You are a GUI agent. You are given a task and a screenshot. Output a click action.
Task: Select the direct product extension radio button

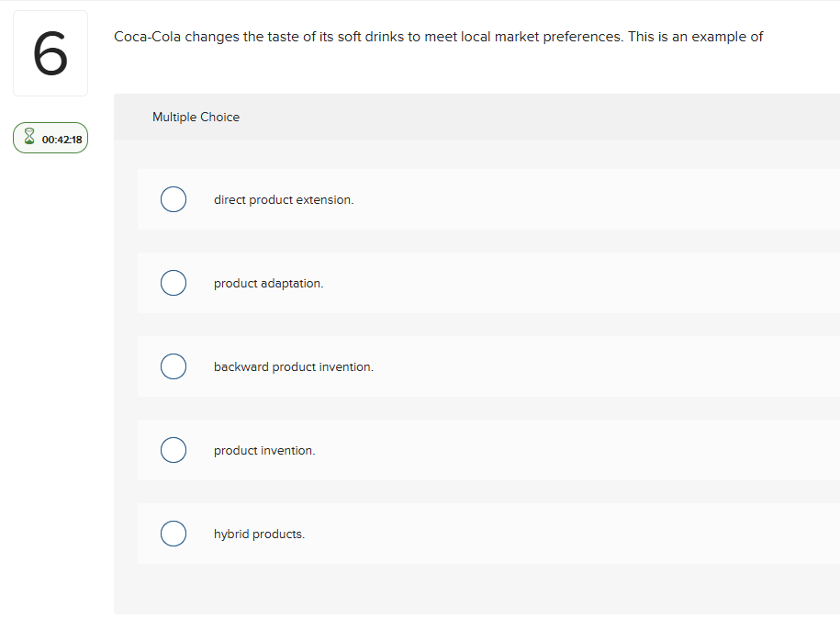click(174, 199)
